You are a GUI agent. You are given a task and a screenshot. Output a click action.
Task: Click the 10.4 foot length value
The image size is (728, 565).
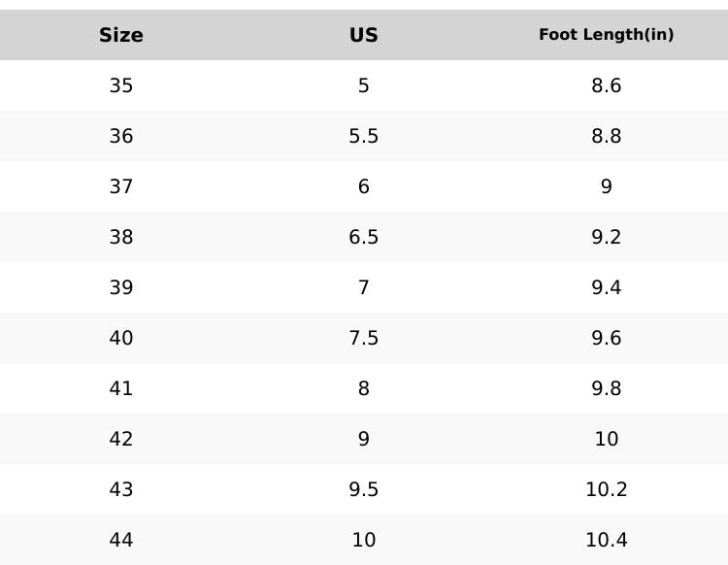pyautogui.click(x=606, y=540)
